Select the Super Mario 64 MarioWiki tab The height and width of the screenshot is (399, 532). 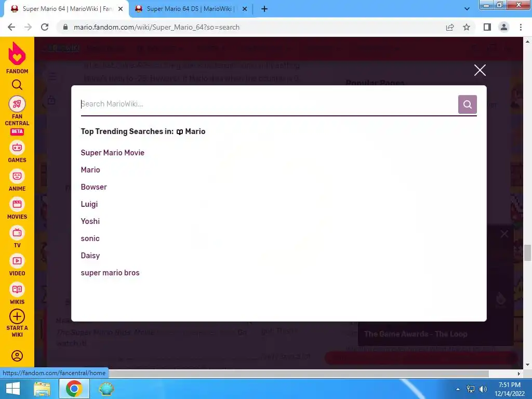point(66,9)
